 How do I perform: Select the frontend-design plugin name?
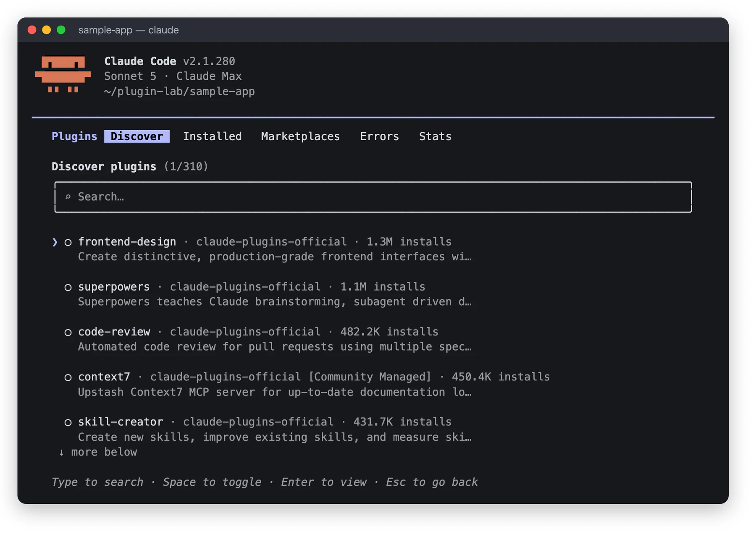[x=127, y=242]
